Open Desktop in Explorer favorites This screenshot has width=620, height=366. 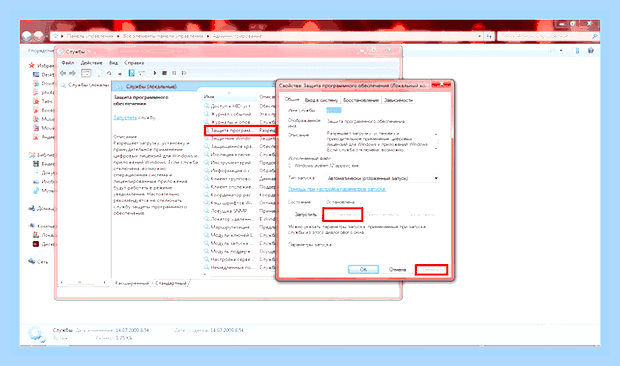(x=43, y=74)
